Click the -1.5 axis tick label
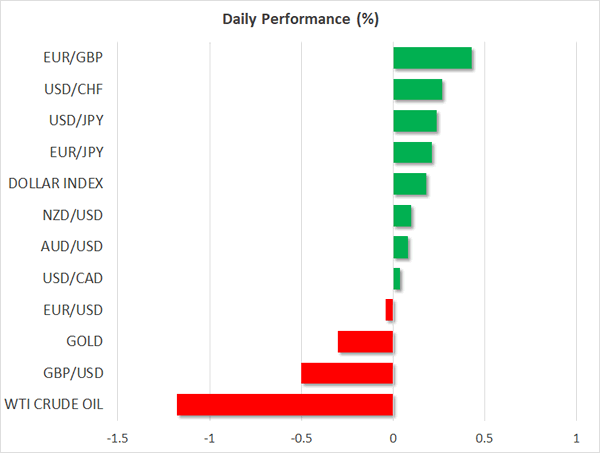 coord(117,437)
